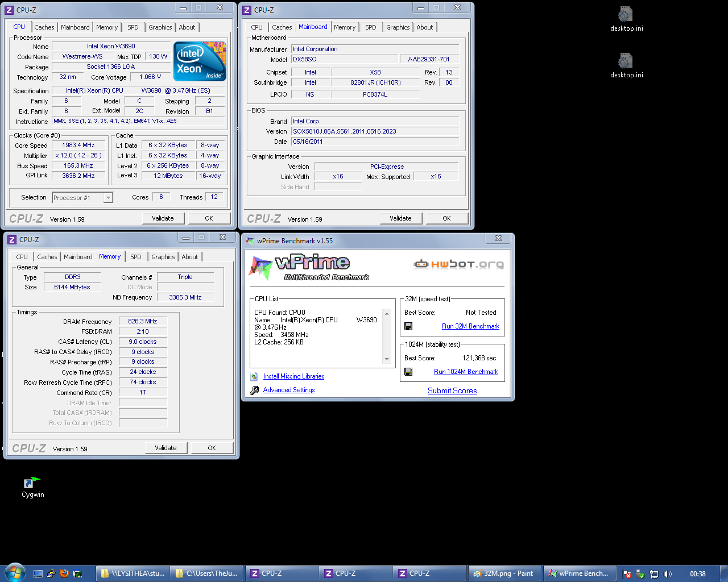Image resolution: width=728 pixels, height=582 pixels.
Task: Open the Advanced Settings link
Action: tap(289, 390)
